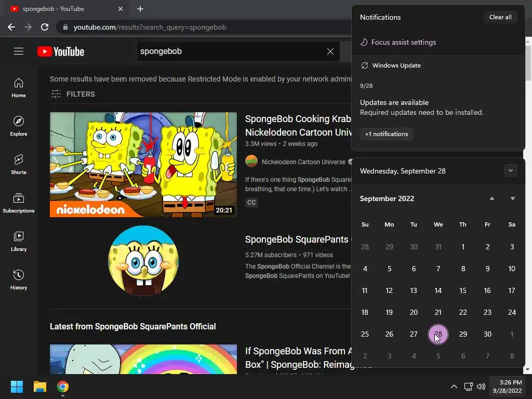
Task: Select the spongebob - YouTube tab
Action: pyautogui.click(x=66, y=9)
